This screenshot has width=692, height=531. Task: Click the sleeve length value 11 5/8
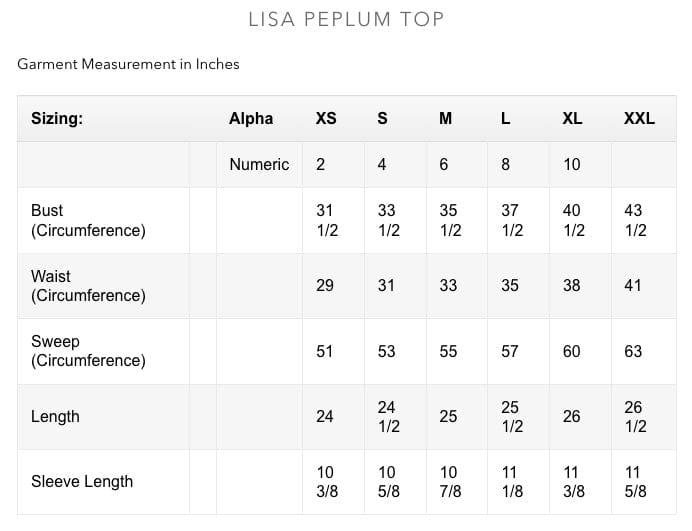634,481
